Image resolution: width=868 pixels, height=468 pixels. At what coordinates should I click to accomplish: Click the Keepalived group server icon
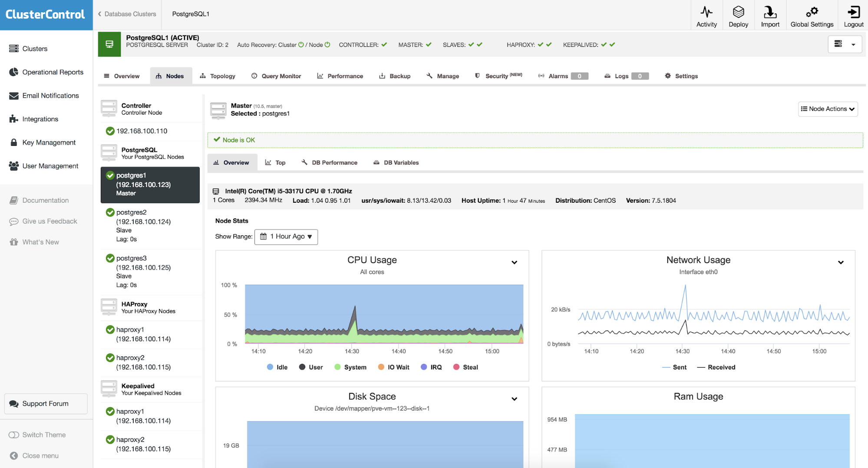pyautogui.click(x=109, y=389)
